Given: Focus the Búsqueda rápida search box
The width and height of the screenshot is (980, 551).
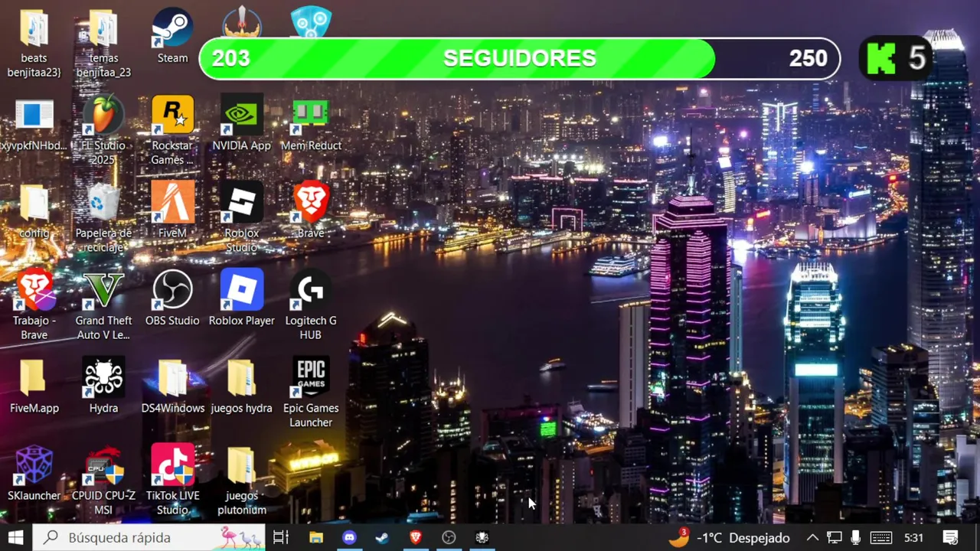Looking at the screenshot, I should [x=149, y=537].
